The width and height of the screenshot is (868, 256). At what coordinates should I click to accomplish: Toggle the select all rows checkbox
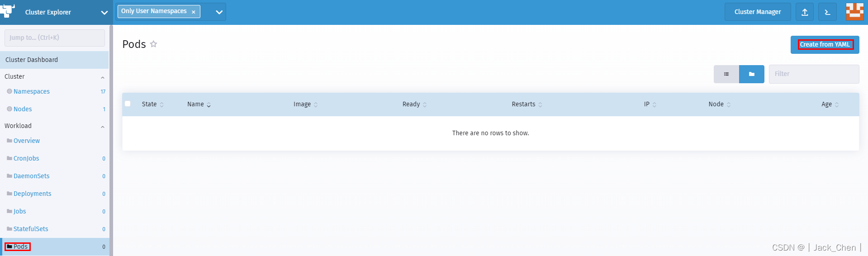pyautogui.click(x=128, y=104)
